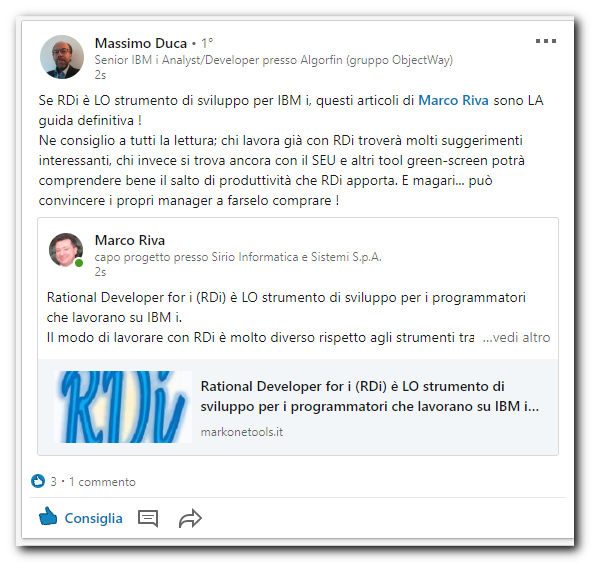Image resolution: width=591 pixels, height=563 pixels.
Task: Click the markonetools.it source domain
Action: pyautogui.click(x=242, y=432)
